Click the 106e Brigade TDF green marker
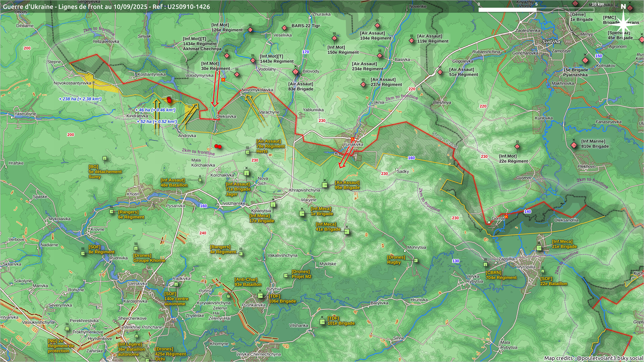This screenshot has height=362, width=644. click(260, 296)
